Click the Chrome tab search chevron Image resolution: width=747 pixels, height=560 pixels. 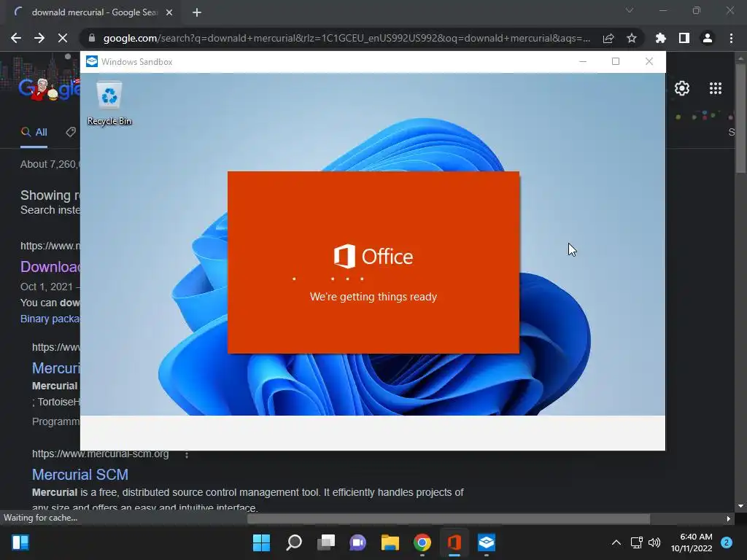tap(630, 10)
